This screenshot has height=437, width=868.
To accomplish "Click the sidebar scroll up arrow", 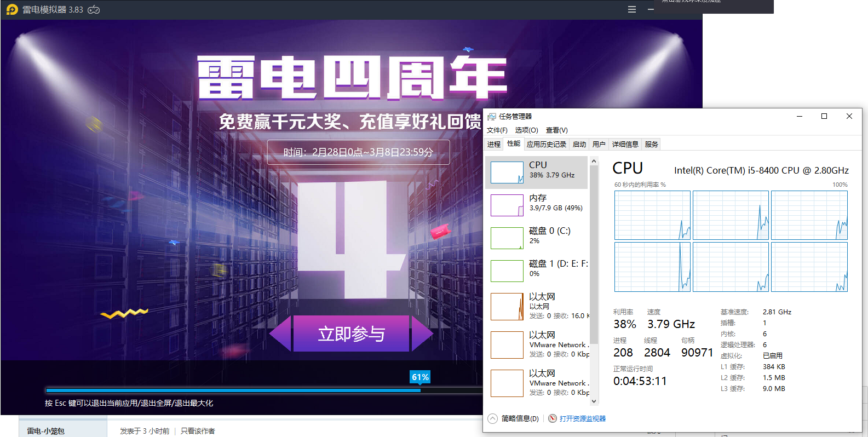I will coord(594,162).
